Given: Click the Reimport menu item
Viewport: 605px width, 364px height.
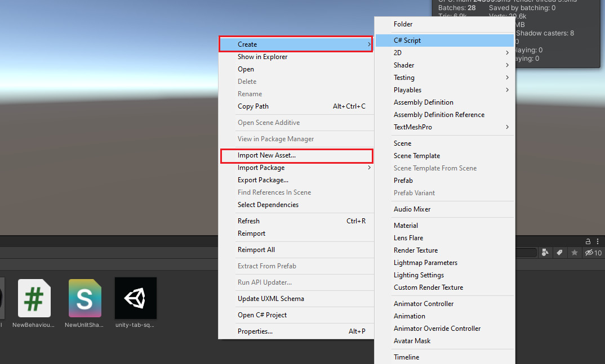Looking at the screenshot, I should (x=296, y=233).
